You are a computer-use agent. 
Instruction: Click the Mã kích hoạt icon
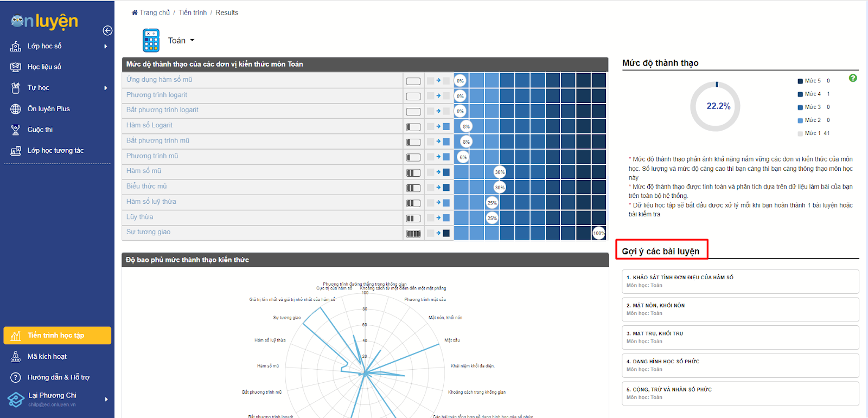[x=16, y=356]
